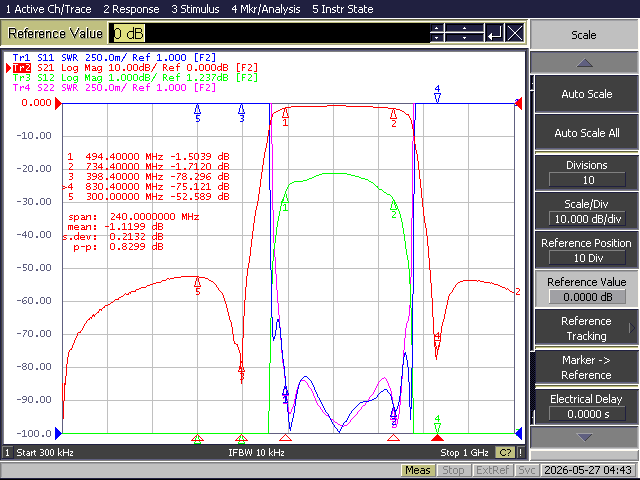640x480 pixels.
Task: Select the Reference Position softkey
Action: 587,250
